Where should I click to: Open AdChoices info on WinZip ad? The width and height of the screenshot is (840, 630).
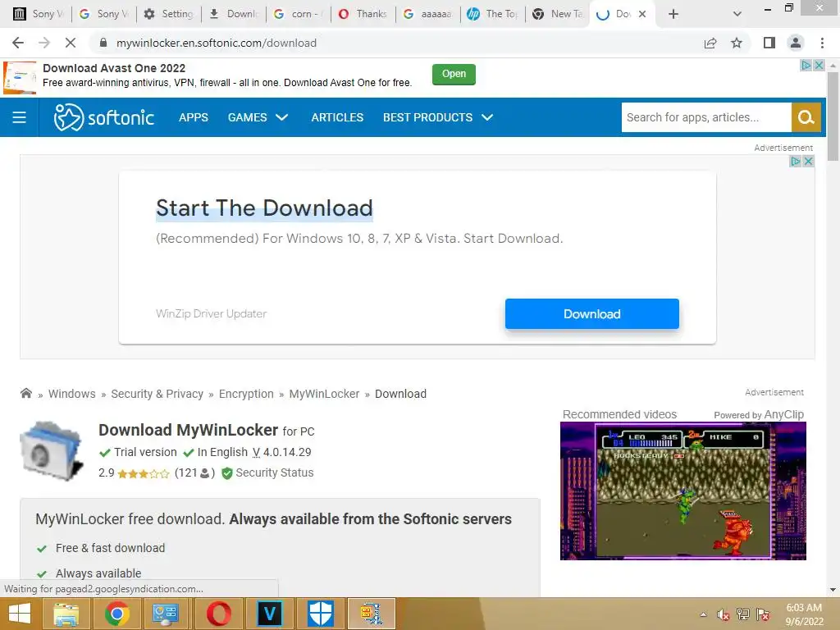796,161
